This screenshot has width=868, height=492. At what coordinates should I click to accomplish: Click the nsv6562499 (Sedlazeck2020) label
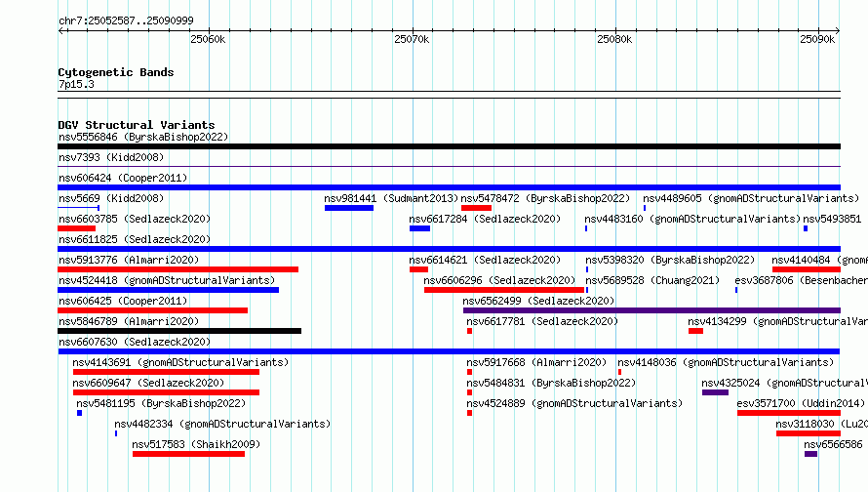tap(538, 301)
